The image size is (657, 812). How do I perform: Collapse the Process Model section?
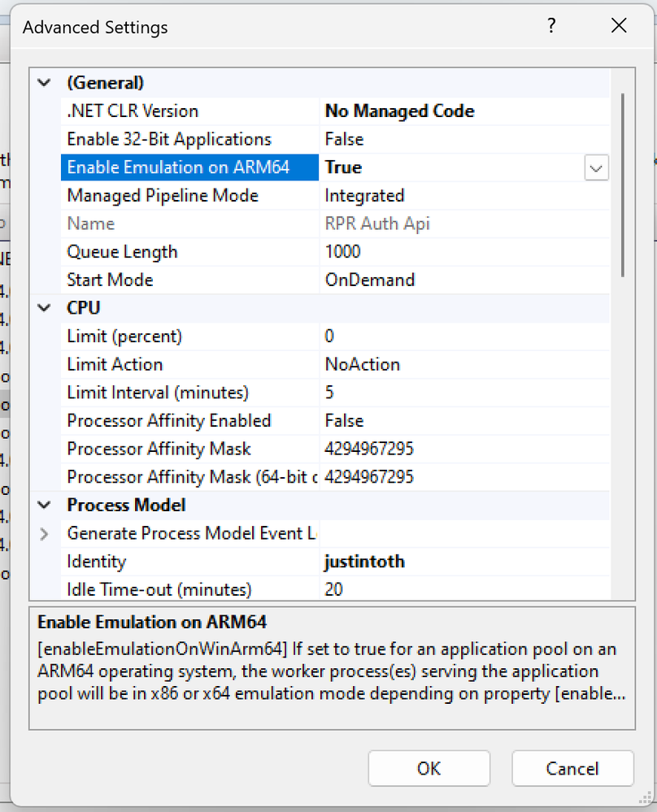45,505
